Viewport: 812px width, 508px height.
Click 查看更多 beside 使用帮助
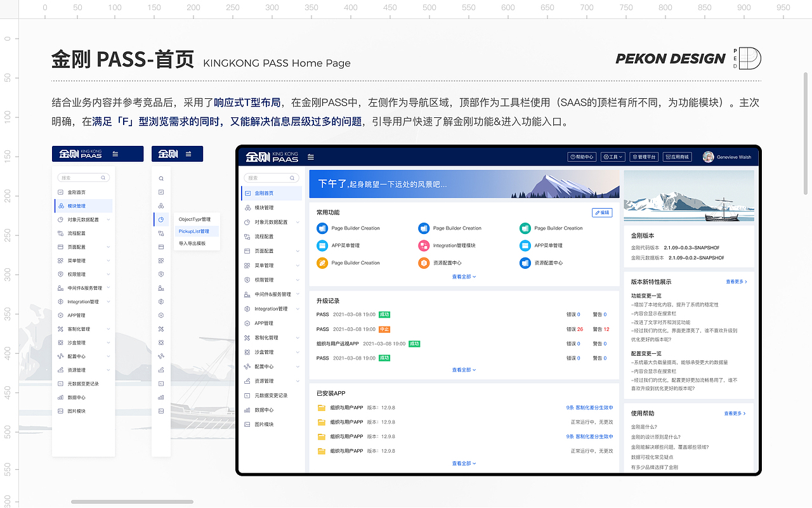coord(735,414)
